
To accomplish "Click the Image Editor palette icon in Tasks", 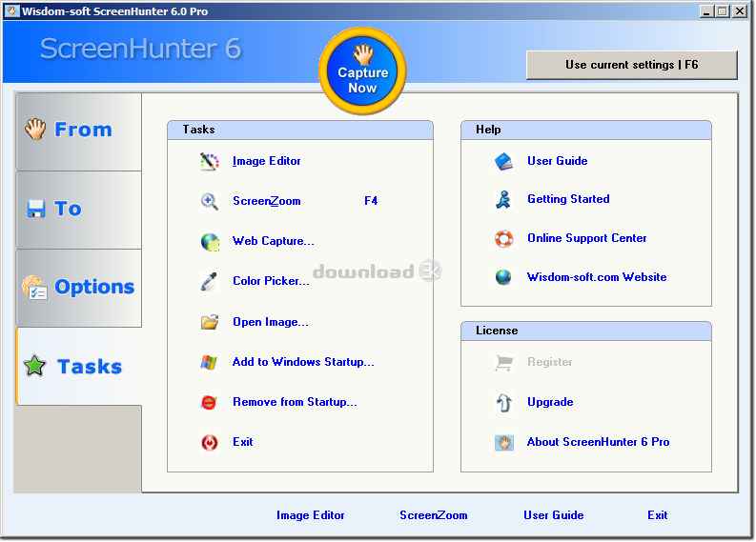I will tap(210, 162).
